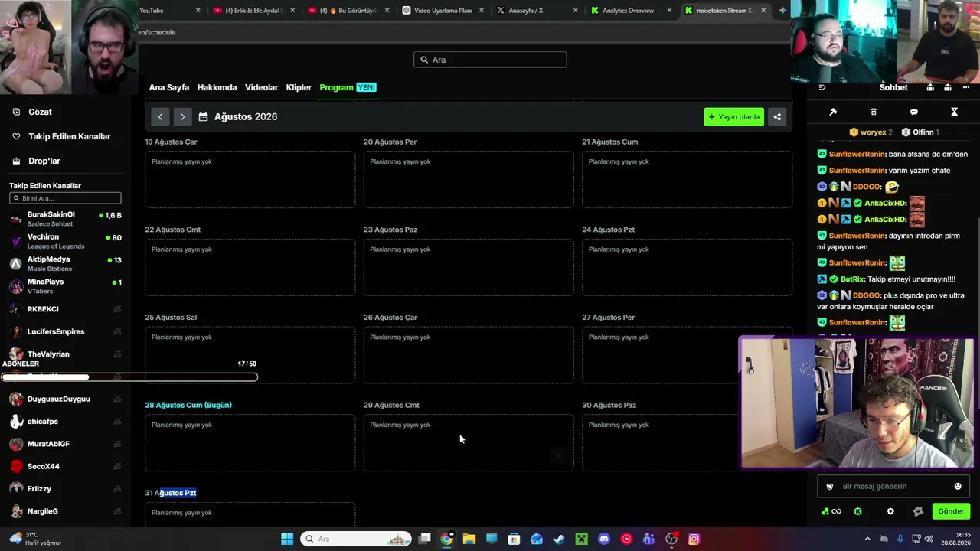Click the trash icon in chat toolbar

coord(874,112)
